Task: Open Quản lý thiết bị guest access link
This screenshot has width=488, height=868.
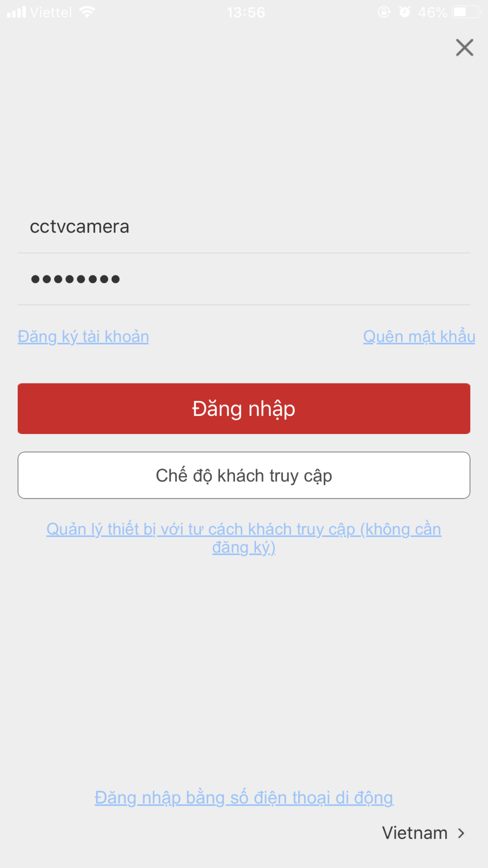Action: pyautogui.click(x=244, y=538)
